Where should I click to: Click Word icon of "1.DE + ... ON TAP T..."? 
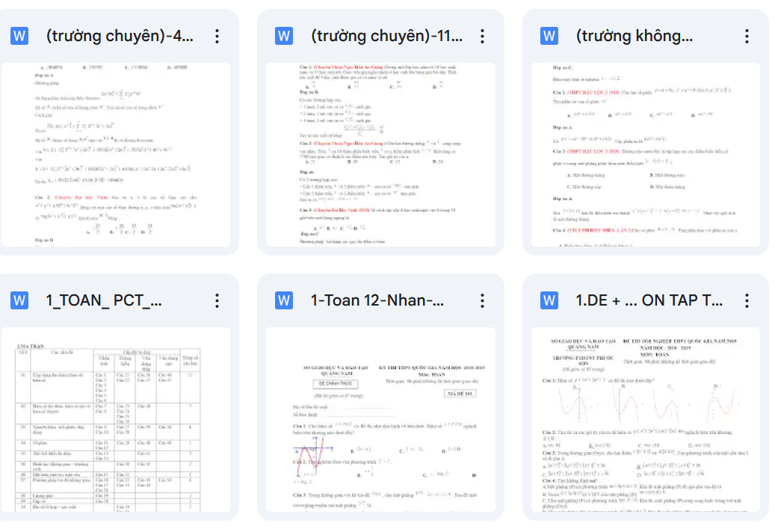click(x=549, y=300)
